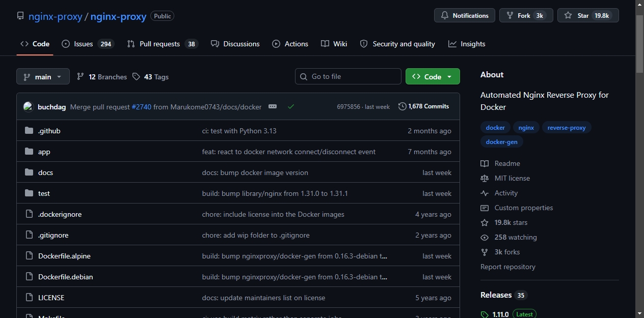This screenshot has width=644, height=318.
Task: Select the docker topic tag
Action: pos(495,128)
